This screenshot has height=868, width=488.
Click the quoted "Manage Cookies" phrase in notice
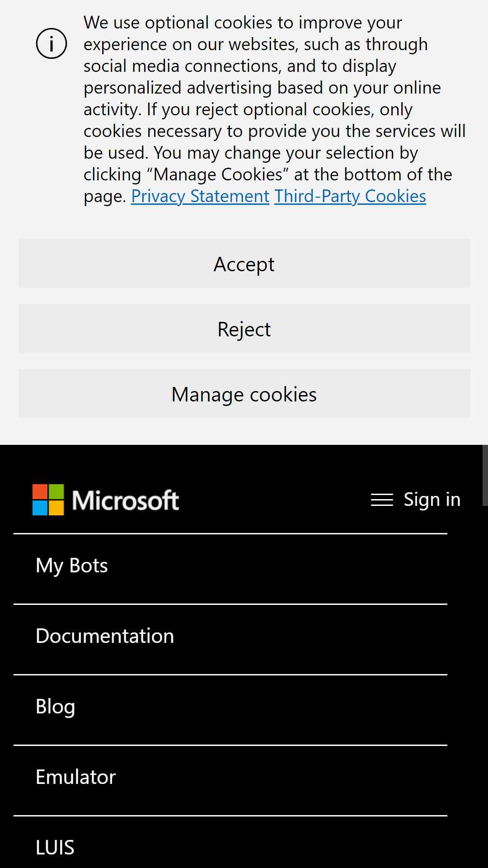click(x=218, y=175)
